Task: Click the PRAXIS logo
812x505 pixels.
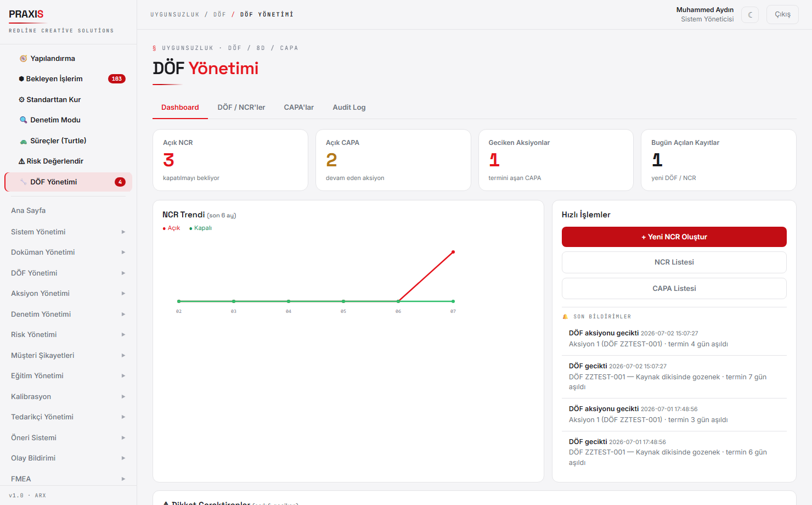Action: click(26, 14)
